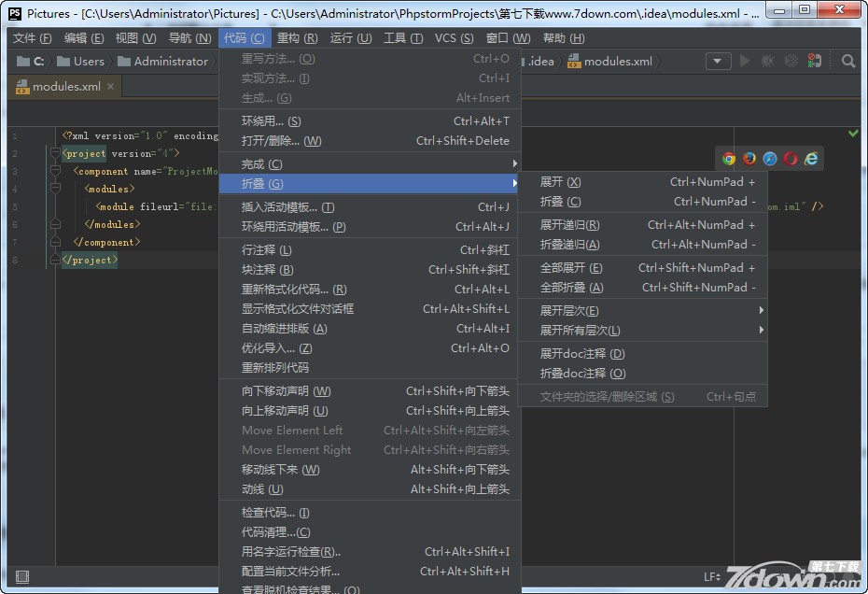Open the run configuration dropdown
The height and width of the screenshot is (594, 868).
tap(718, 62)
